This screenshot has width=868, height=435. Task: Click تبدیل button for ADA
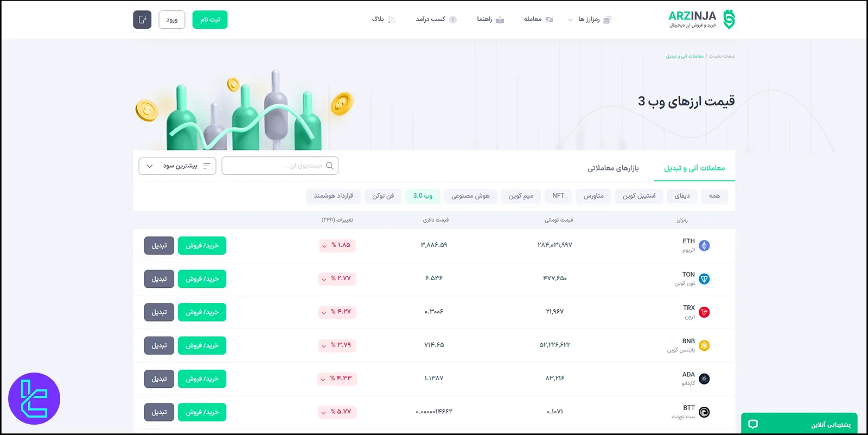pos(159,379)
